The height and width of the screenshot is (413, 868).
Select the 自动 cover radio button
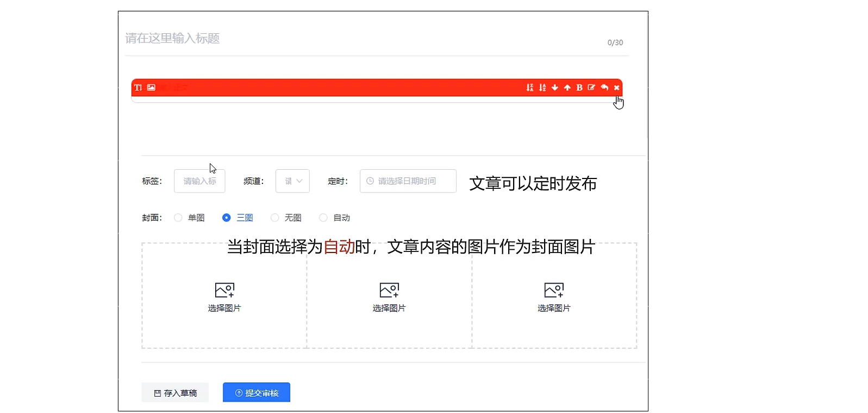click(x=323, y=218)
